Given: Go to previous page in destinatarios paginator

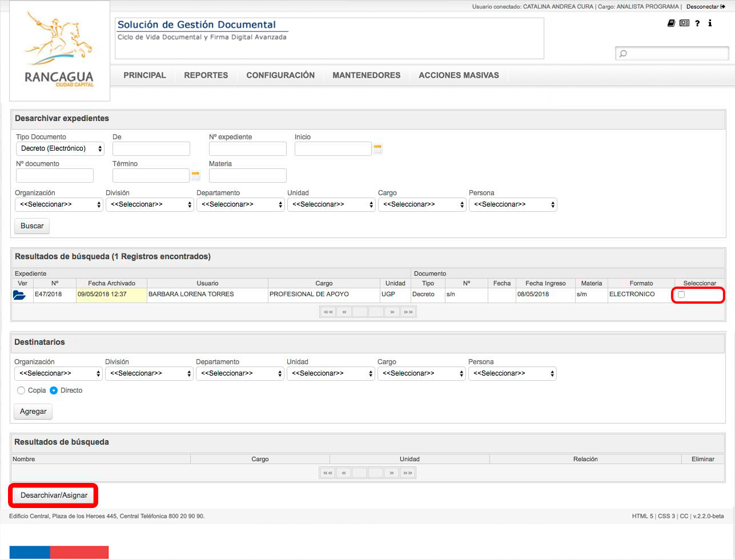Looking at the screenshot, I should [343, 473].
